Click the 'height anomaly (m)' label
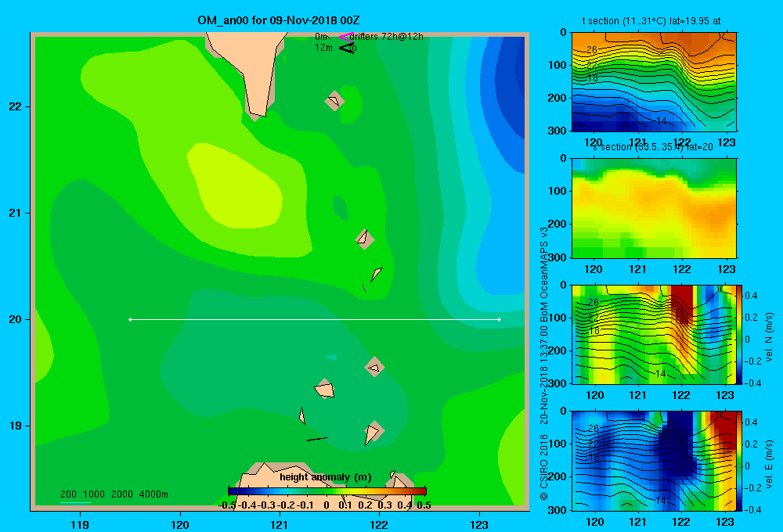Image resolution: width=783 pixels, height=532 pixels. pyautogui.click(x=326, y=477)
